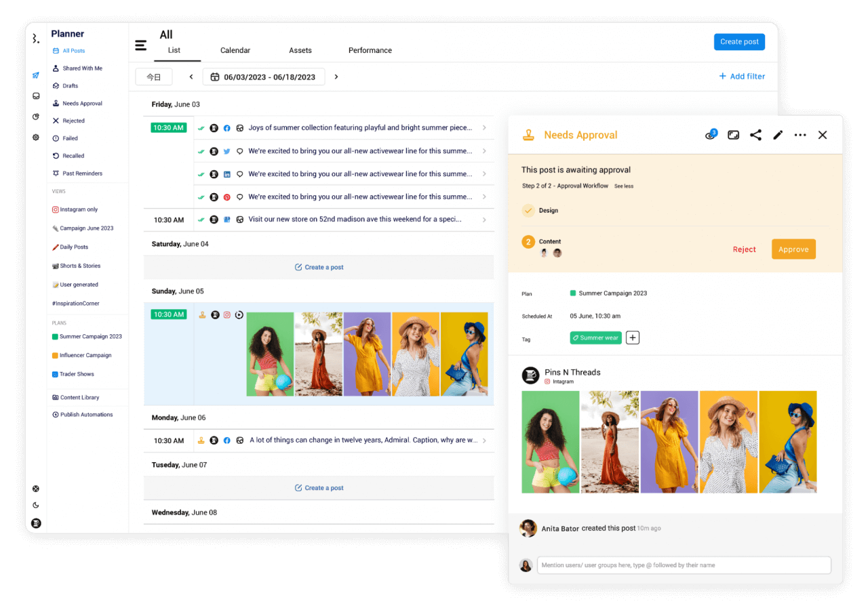Select the Drafts filter in Planner sidebar
Viewport: 868px width, 612px height.
pos(70,85)
